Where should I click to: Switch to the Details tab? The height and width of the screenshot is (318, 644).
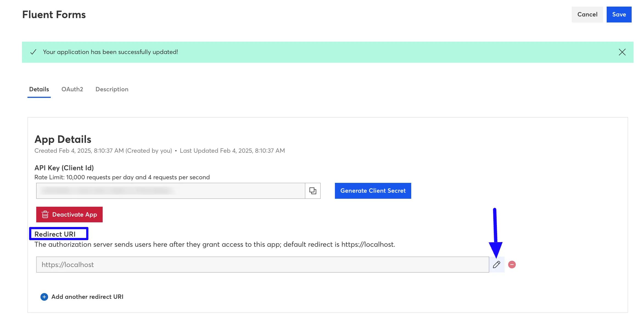(x=39, y=89)
